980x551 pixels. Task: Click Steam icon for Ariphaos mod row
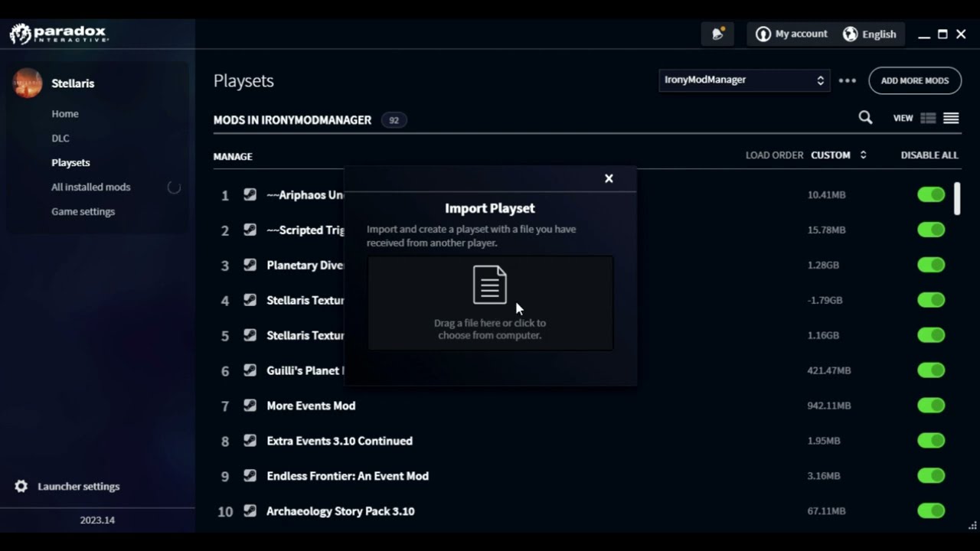pos(250,194)
